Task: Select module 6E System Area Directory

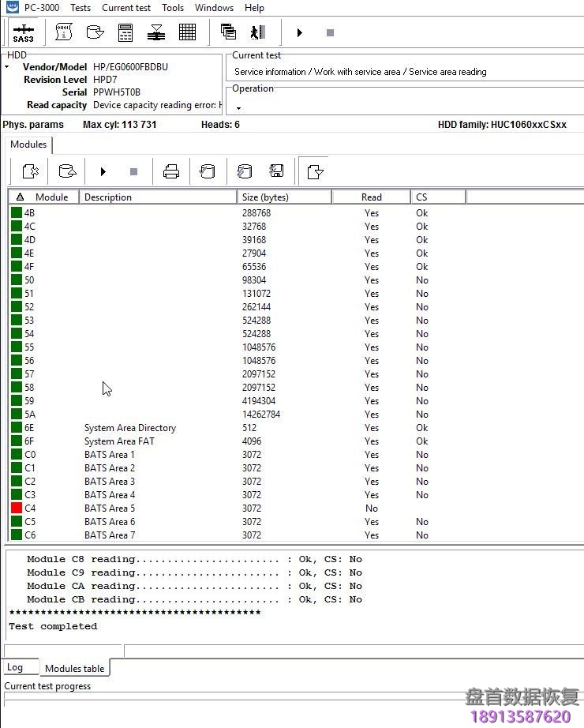Action: [x=237, y=428]
